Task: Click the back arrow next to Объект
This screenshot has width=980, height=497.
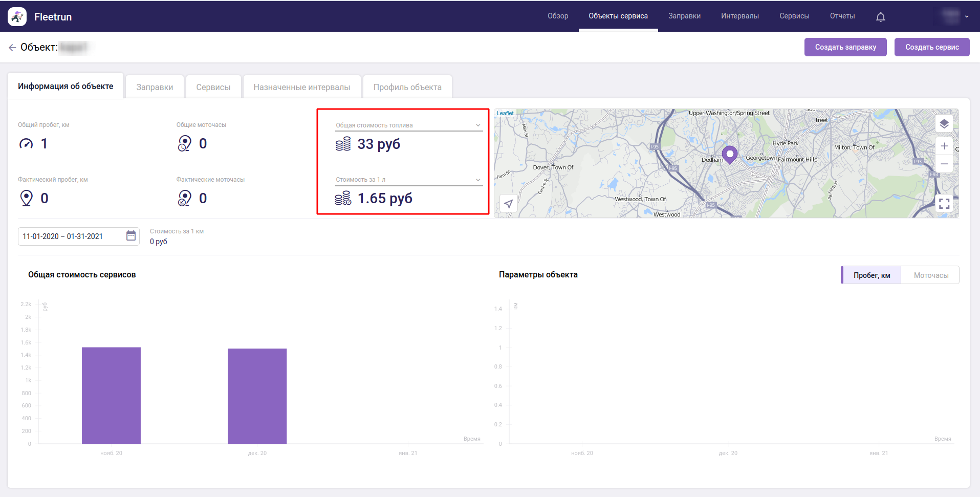Action: 12,48
